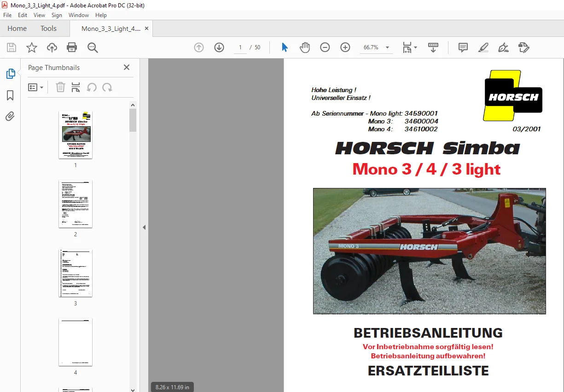
Task: Switch to the Tools tab
Action: pyautogui.click(x=48, y=28)
